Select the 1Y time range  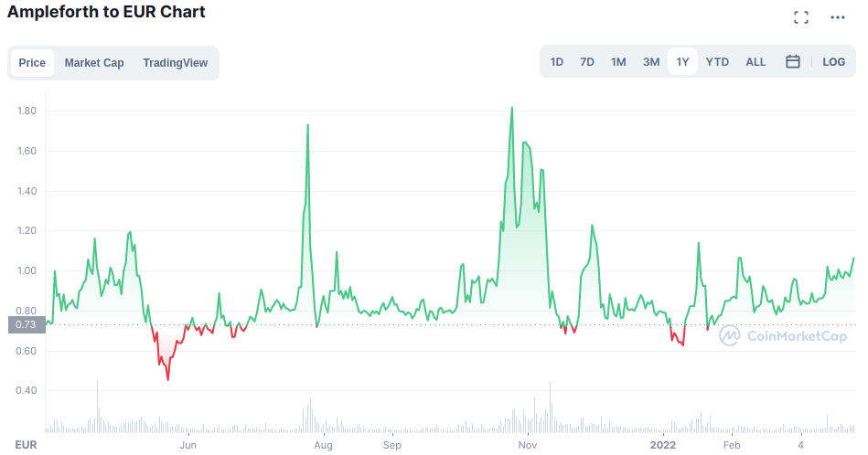pyautogui.click(x=682, y=62)
